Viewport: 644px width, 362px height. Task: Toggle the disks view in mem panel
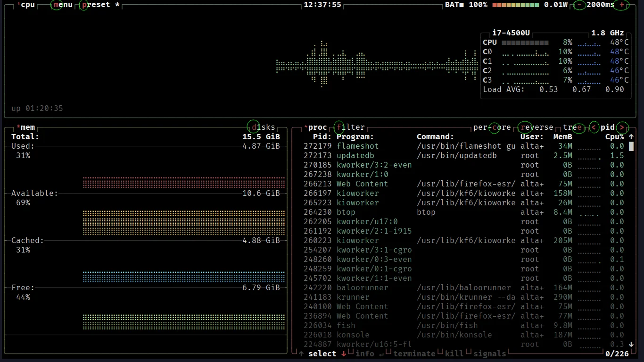coord(264,127)
